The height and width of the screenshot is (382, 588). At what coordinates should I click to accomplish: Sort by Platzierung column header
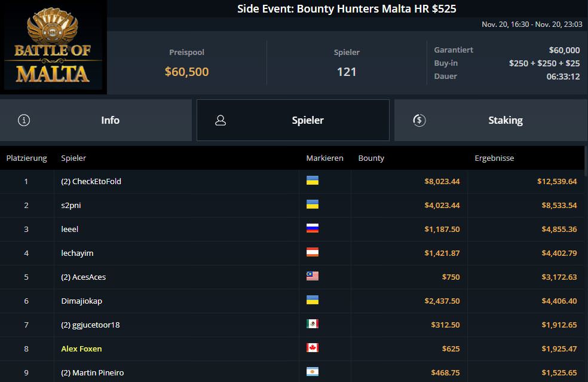(x=26, y=158)
